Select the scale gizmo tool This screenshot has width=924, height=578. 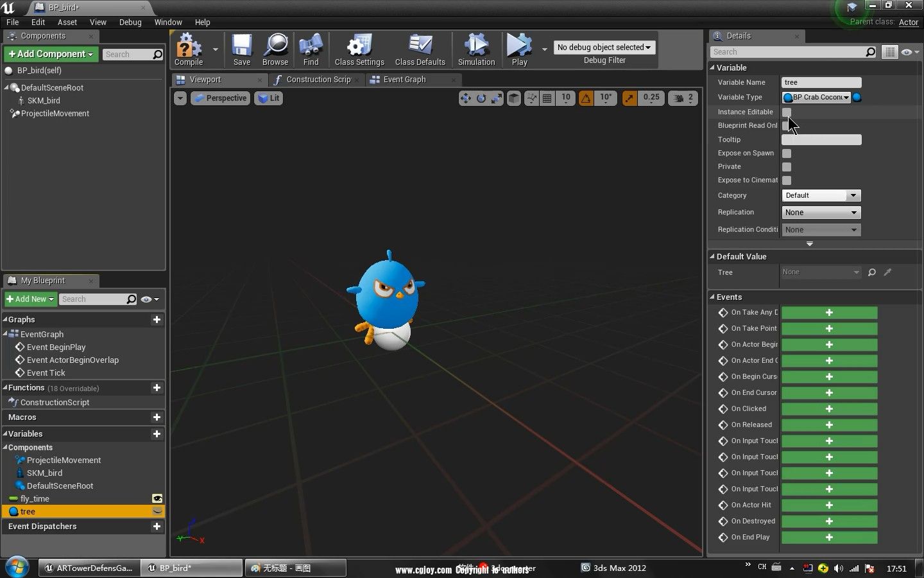(497, 98)
